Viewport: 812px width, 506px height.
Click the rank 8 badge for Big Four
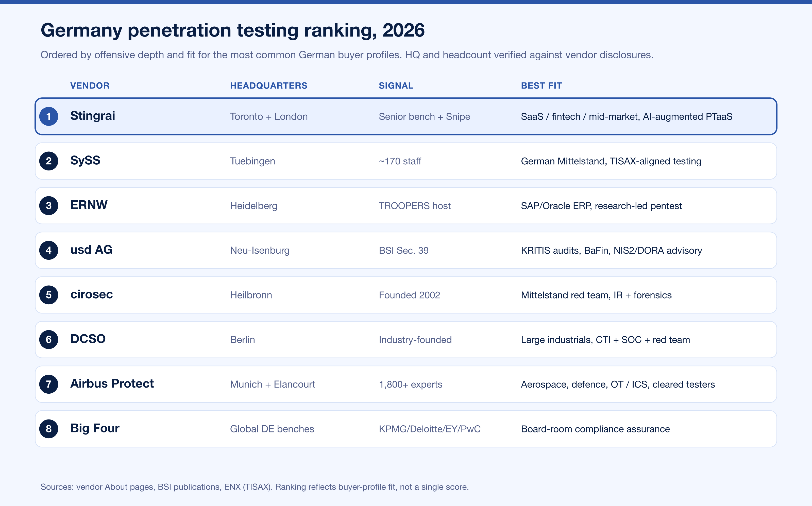(x=48, y=429)
